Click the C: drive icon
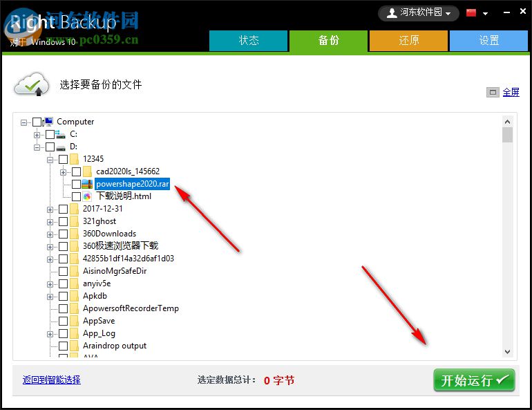This screenshot has height=410, width=532. tap(60, 134)
